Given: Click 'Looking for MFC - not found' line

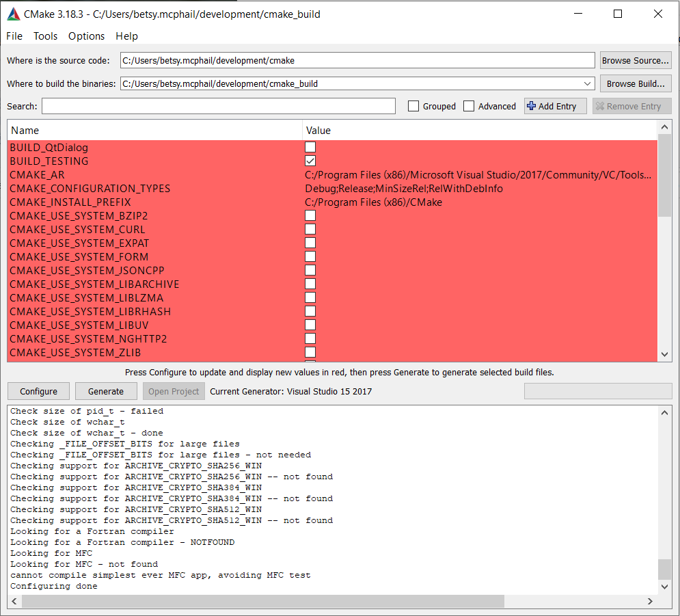Looking at the screenshot, I should click(84, 564).
